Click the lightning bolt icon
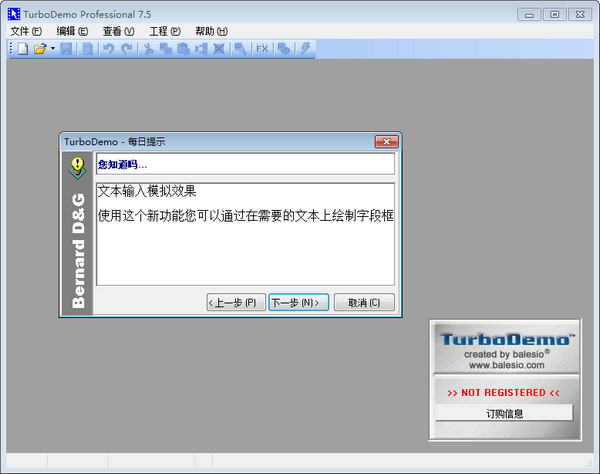600x474 pixels. click(305, 49)
